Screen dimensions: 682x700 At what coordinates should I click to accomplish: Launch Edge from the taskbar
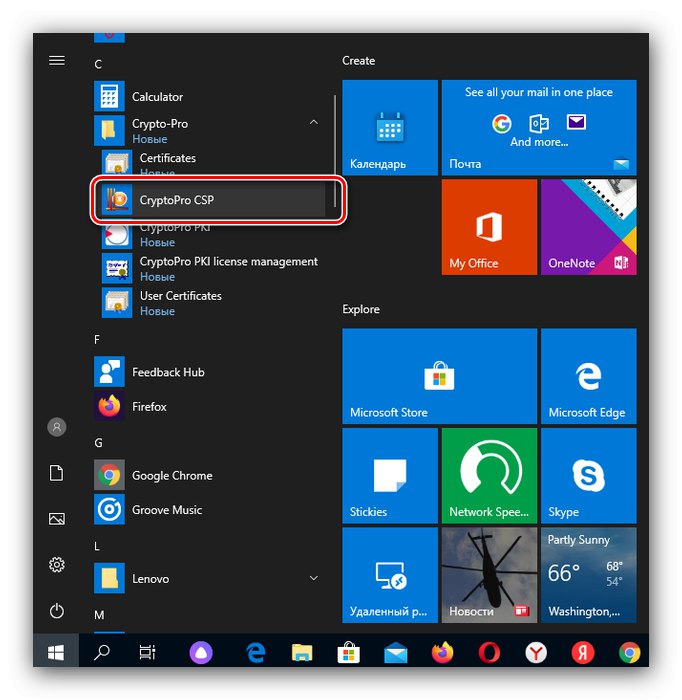click(x=255, y=652)
